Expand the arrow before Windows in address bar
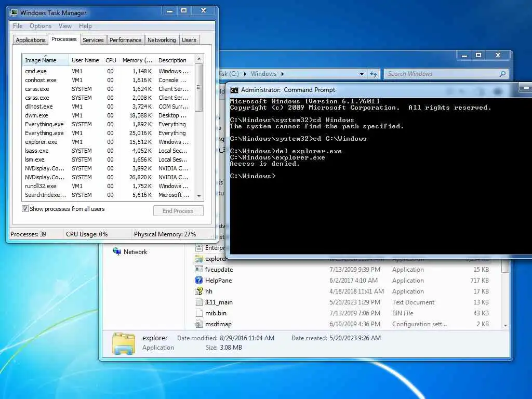Viewport: 532px width, 399px height. 245,74
